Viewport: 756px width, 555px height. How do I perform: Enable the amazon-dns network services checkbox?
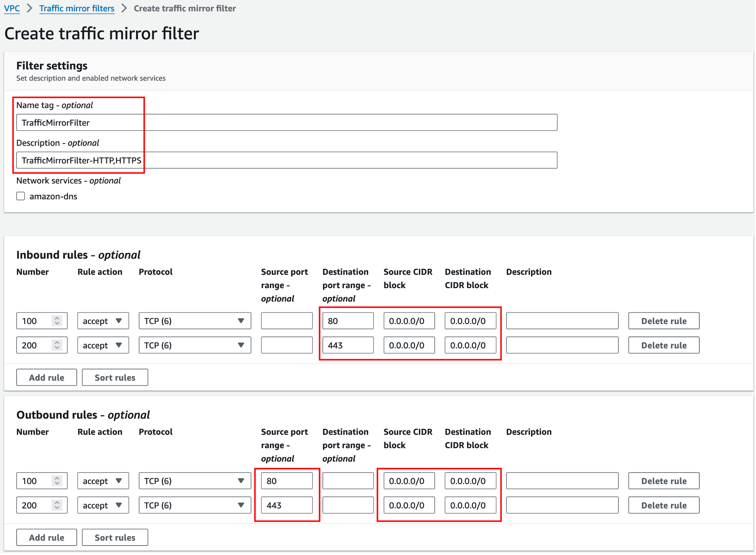click(x=21, y=196)
